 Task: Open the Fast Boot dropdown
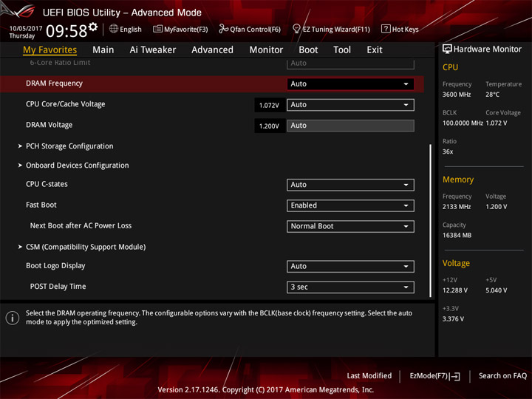[350, 205]
